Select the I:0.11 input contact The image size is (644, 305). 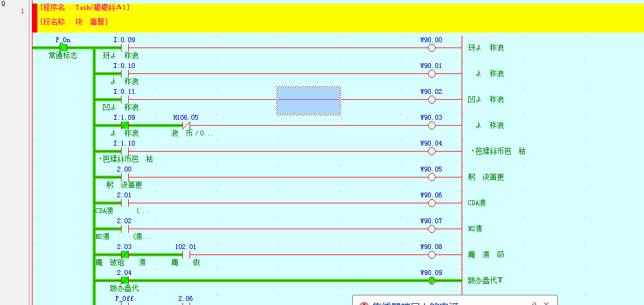(x=125, y=99)
